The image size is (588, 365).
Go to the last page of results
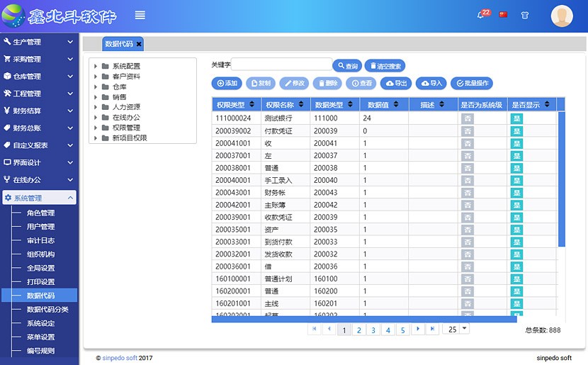click(433, 329)
